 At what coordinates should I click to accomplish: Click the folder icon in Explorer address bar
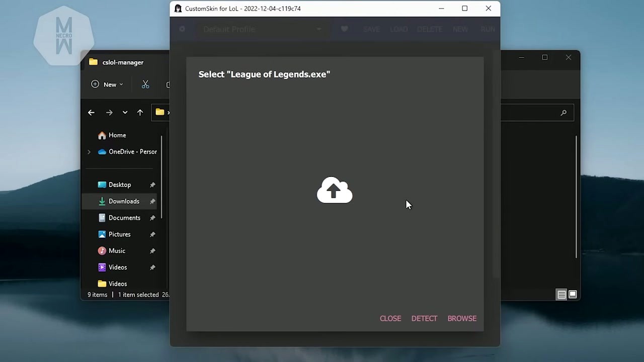[x=160, y=113]
